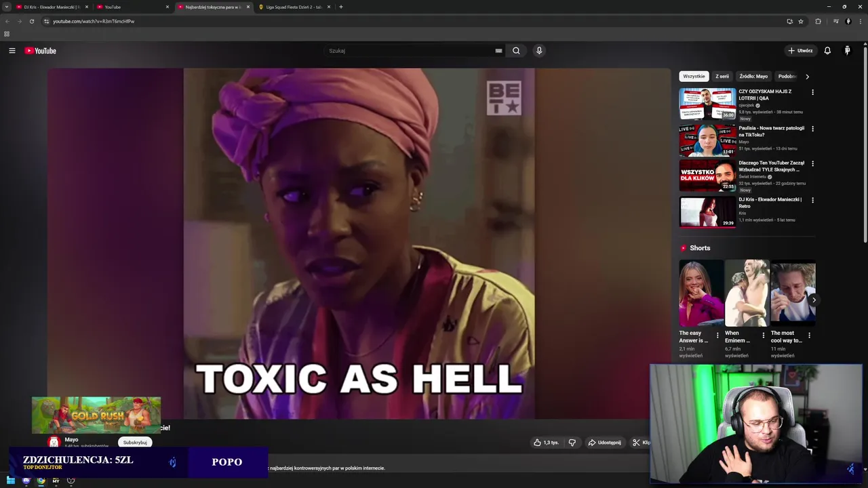This screenshot has height=488, width=868.
Task: Open the notifications bell
Action: [827, 51]
